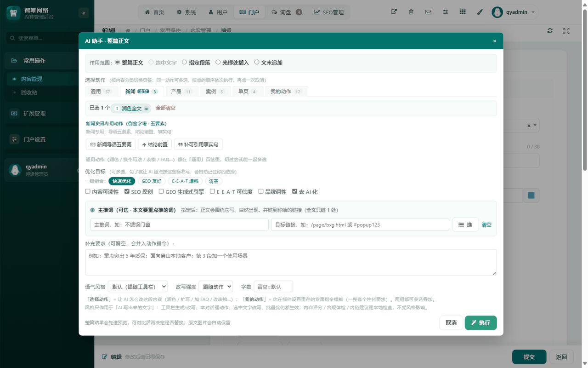The height and width of the screenshot is (368, 588).
Task: Switch to 产品 action tab
Action: (181, 92)
